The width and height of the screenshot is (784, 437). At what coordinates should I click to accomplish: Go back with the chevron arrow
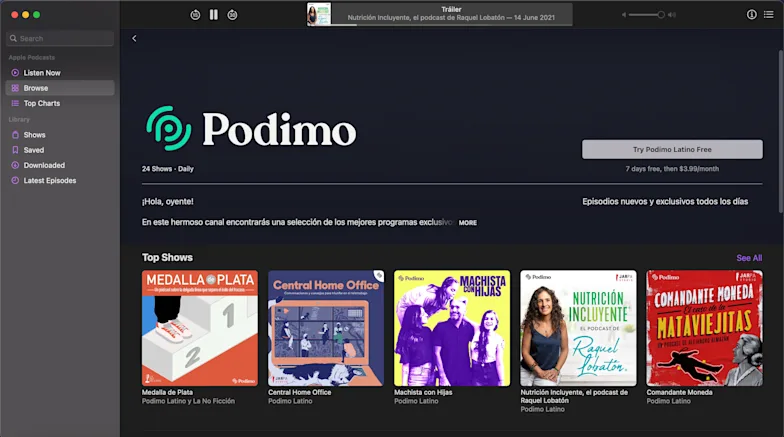(134, 38)
